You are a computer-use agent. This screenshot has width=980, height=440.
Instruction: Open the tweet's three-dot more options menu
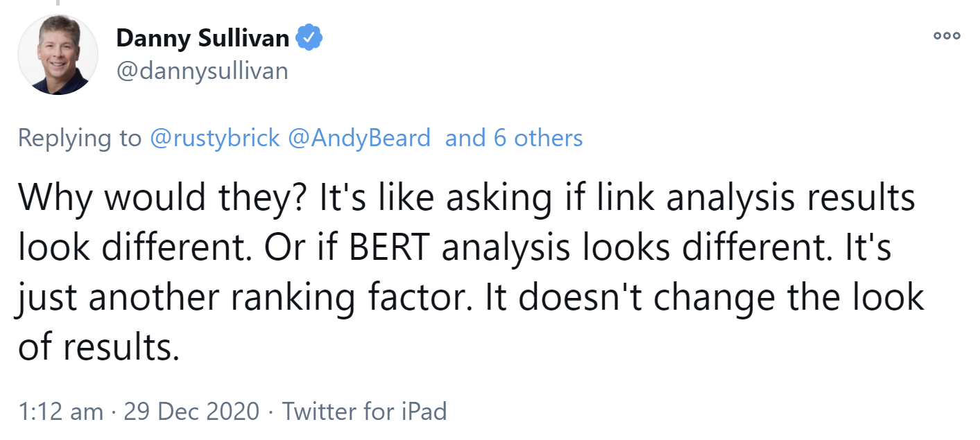[x=947, y=36]
